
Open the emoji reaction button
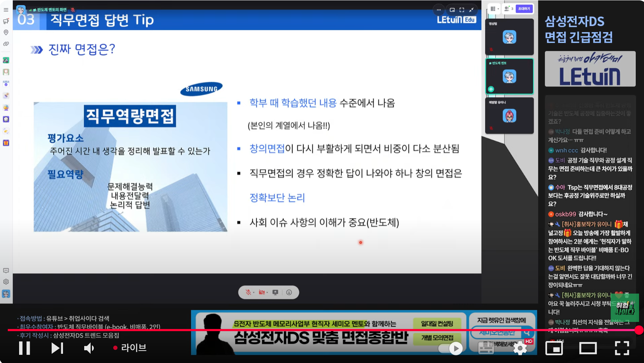(x=289, y=292)
